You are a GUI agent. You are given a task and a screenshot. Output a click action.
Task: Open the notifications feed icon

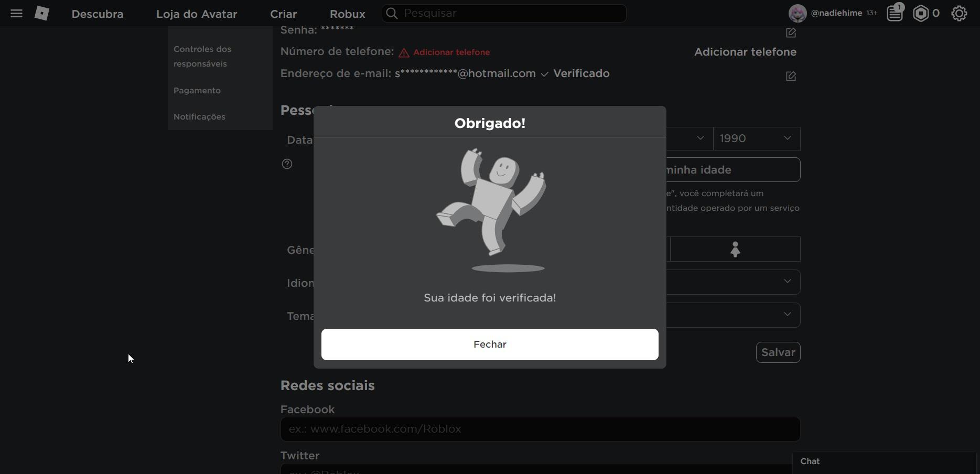(895, 13)
